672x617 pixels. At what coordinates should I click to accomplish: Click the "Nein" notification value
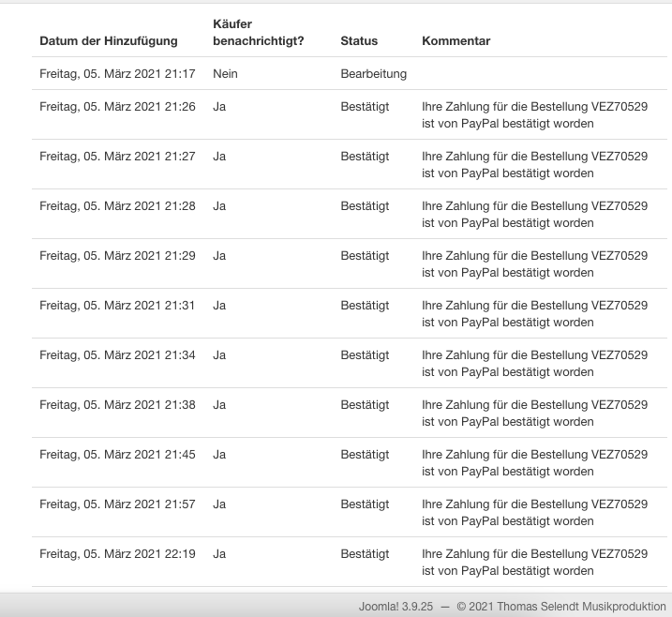click(224, 73)
